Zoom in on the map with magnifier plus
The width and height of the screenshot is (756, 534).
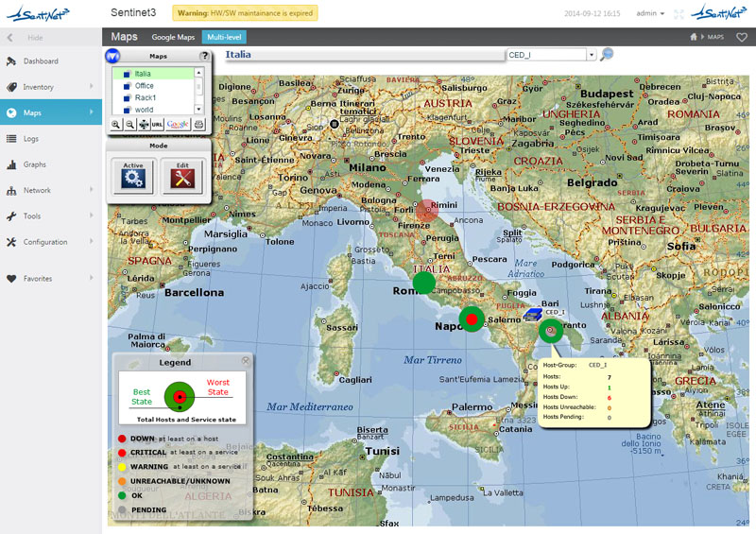pyautogui.click(x=115, y=125)
